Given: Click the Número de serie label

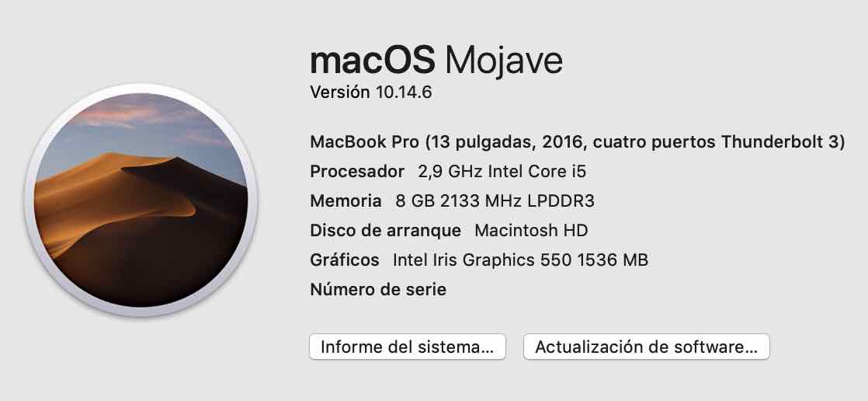Looking at the screenshot, I should [x=378, y=288].
